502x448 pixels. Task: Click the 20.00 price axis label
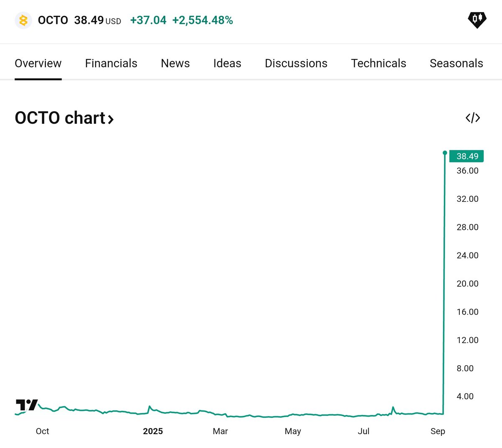pyautogui.click(x=467, y=283)
